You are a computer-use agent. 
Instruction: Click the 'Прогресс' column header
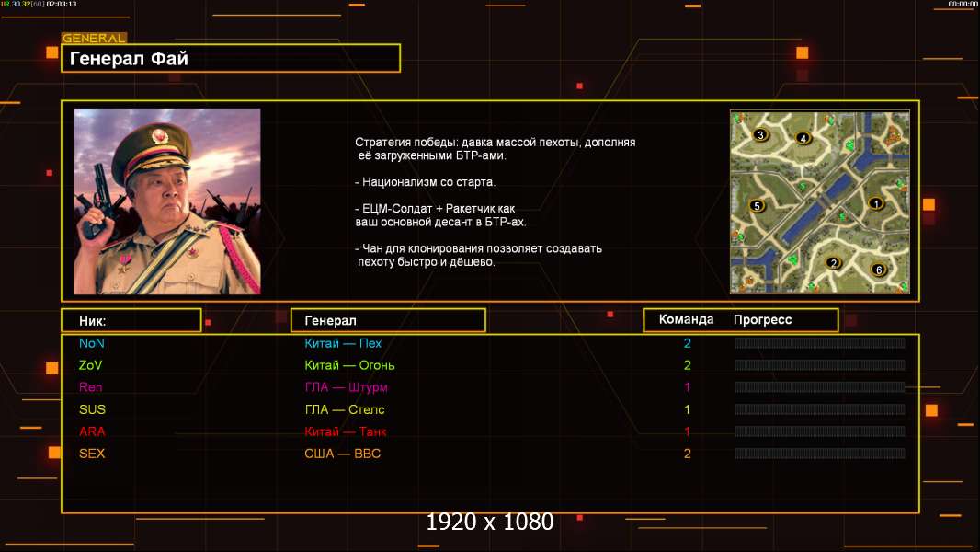[762, 319]
